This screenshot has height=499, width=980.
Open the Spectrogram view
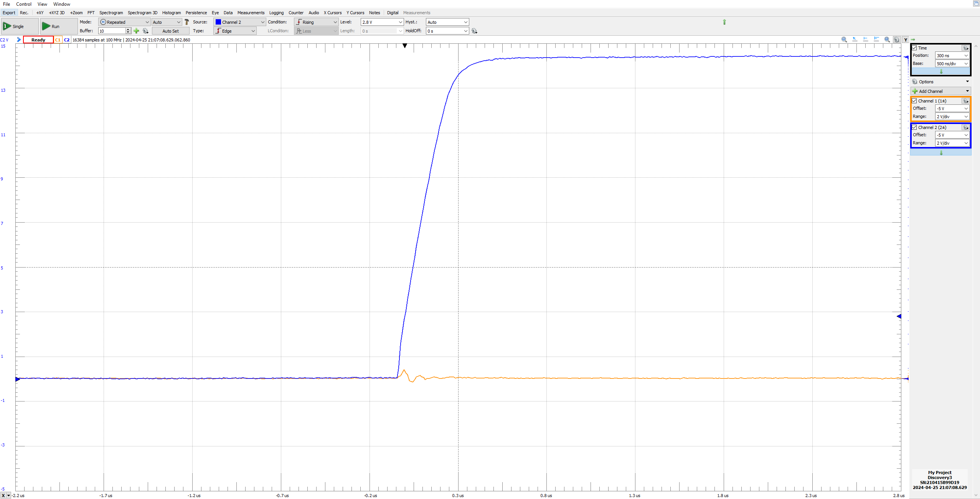pyautogui.click(x=111, y=13)
